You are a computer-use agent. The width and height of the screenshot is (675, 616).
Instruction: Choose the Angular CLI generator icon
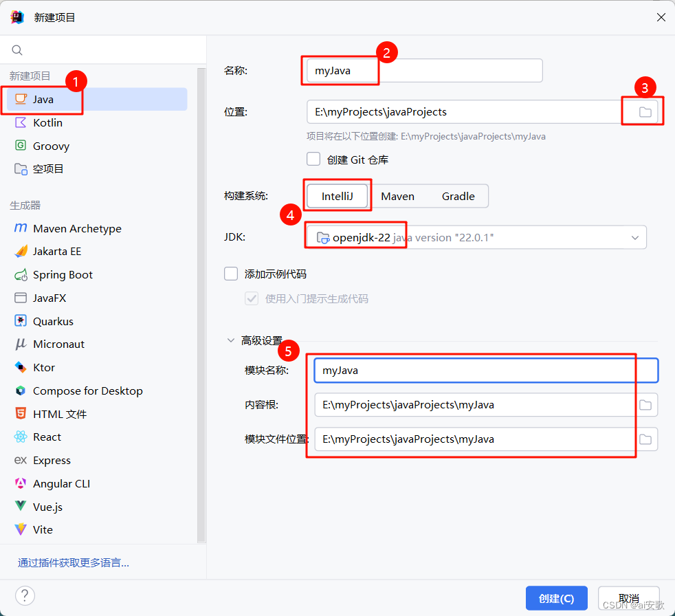coord(21,483)
